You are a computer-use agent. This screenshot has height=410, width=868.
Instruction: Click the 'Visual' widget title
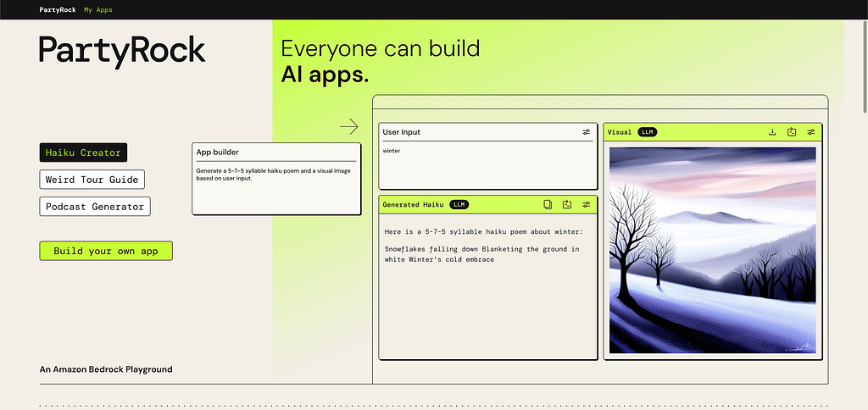coord(620,132)
